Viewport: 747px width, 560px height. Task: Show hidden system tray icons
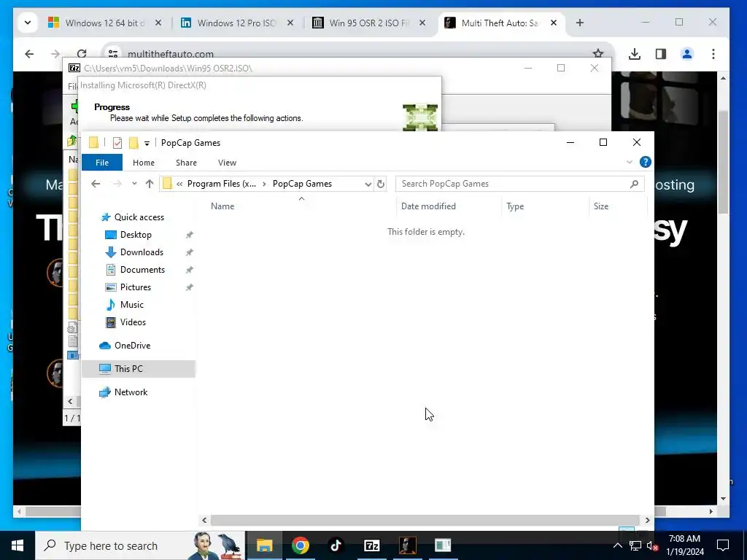(x=617, y=545)
